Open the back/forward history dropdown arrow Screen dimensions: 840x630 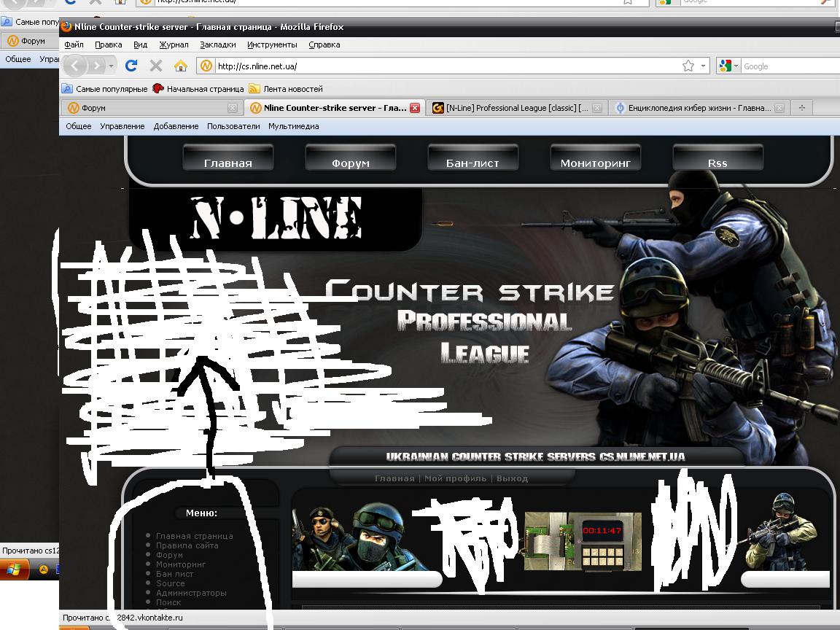tap(111, 66)
